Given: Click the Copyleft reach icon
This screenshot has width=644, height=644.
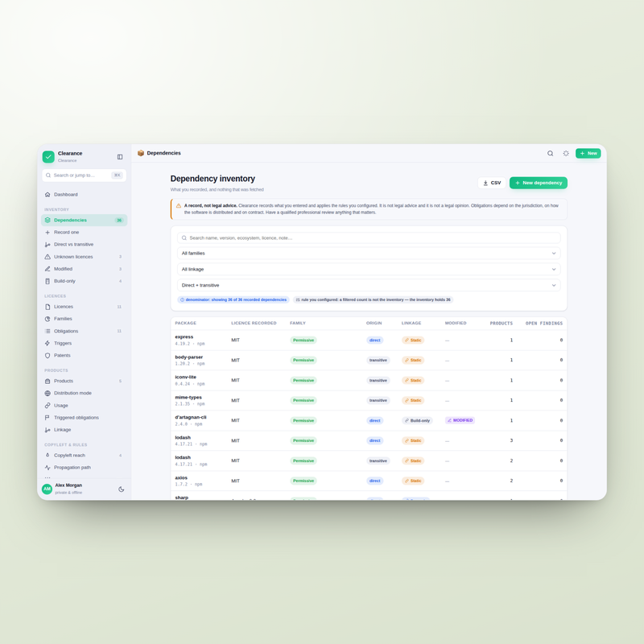Looking at the screenshot, I should point(47,456).
